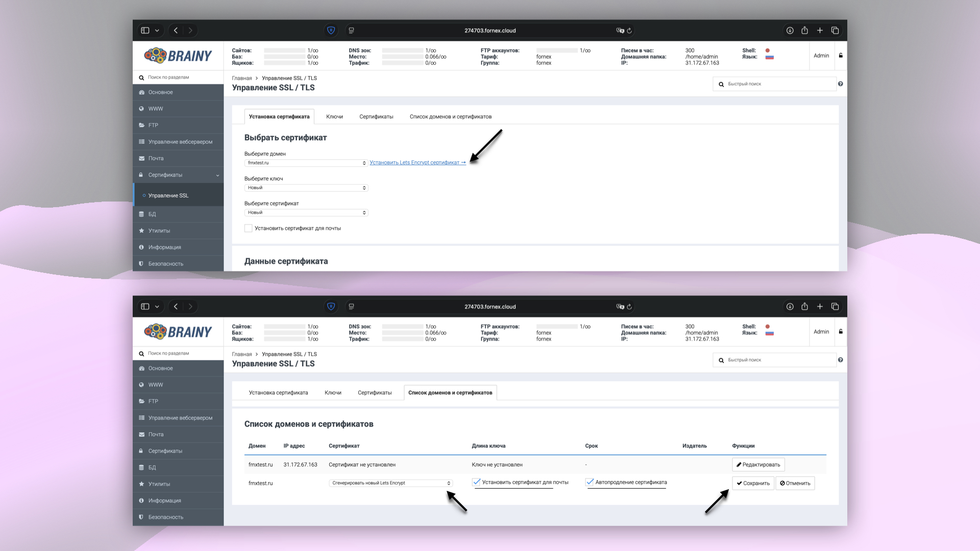The image size is (980, 551).
Task: Switch to the 'Ключи' tab in the top panel
Action: tap(334, 117)
